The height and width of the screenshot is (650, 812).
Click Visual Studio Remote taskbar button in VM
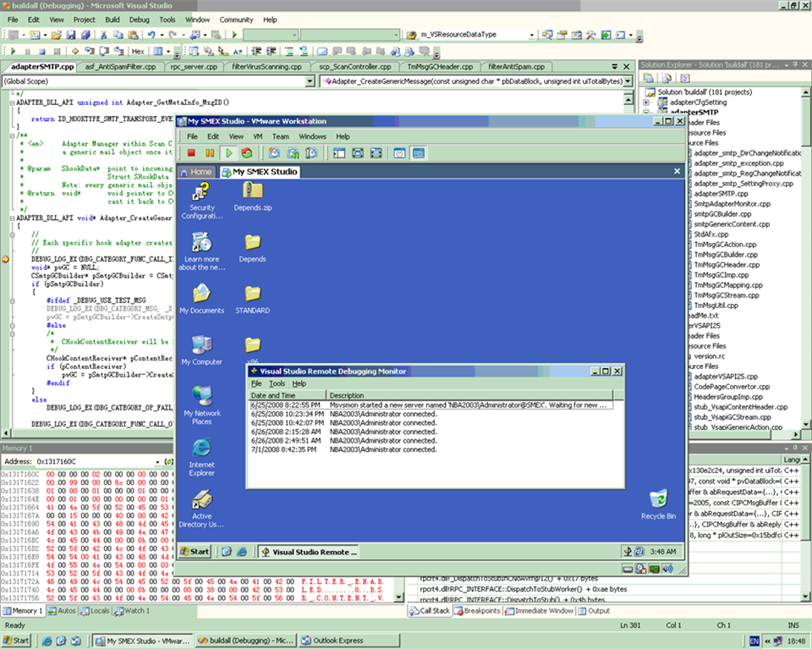click(x=310, y=552)
